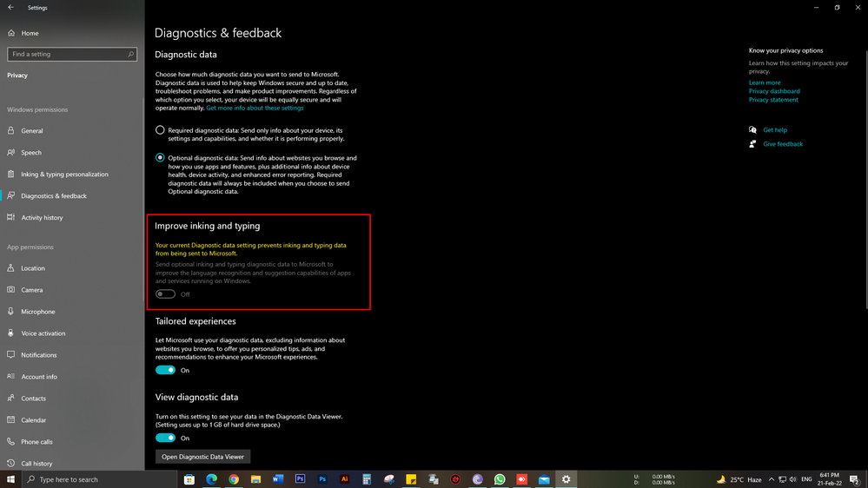This screenshot has width=868, height=488.
Task: Click Notifications icon in sidebar
Action: [11, 354]
